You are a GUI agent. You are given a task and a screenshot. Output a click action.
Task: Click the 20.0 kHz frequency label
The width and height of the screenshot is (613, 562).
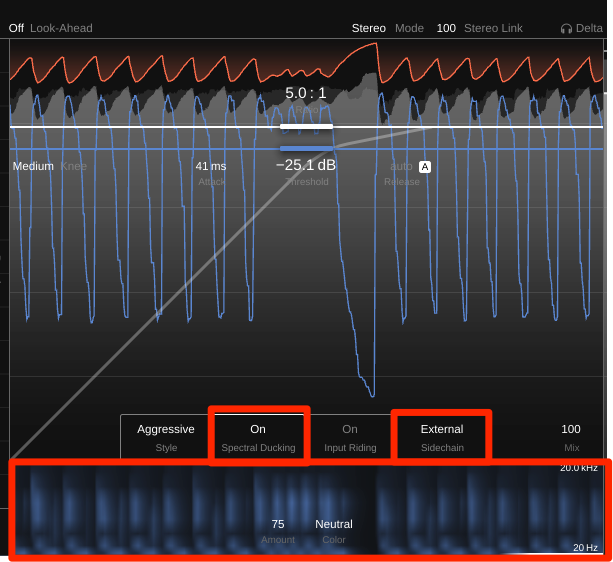[579, 468]
